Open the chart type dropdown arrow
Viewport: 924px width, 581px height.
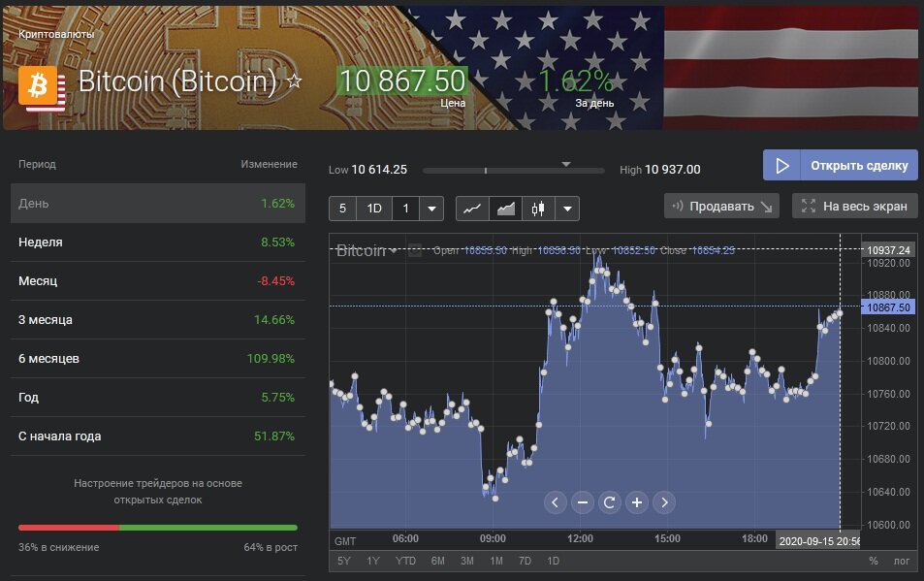[x=567, y=209]
